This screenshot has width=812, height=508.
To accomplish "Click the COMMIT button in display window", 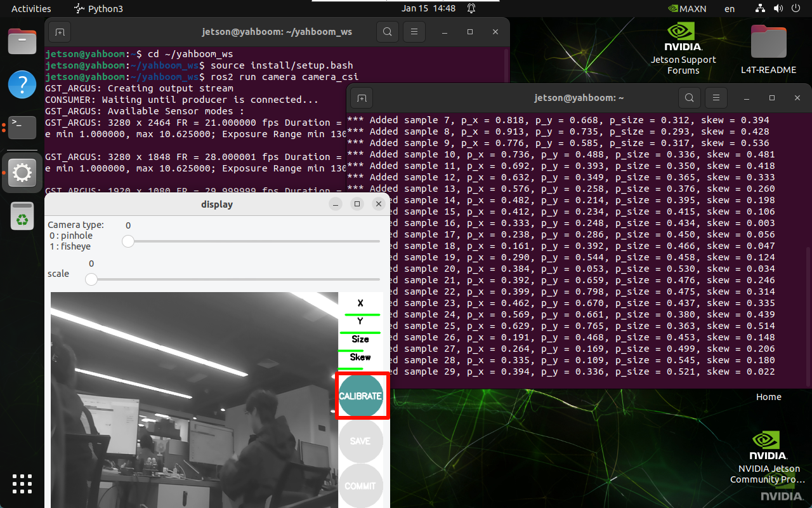I will 361,486.
